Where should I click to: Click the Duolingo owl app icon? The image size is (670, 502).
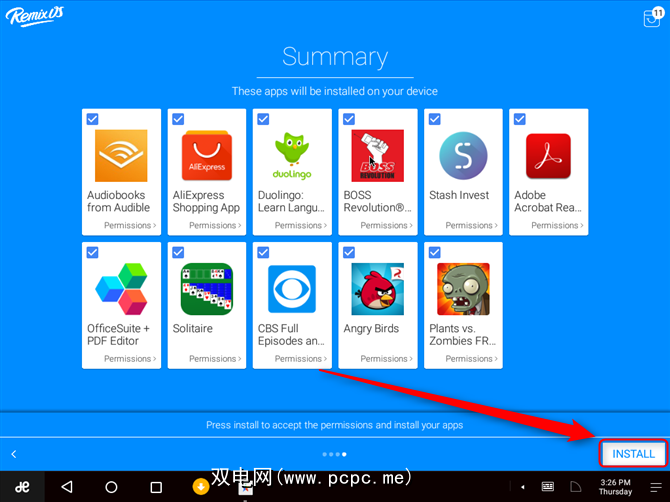[x=292, y=156]
